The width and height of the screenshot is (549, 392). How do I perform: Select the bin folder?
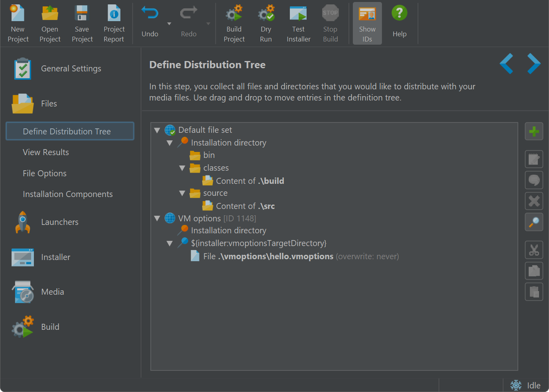(202, 155)
